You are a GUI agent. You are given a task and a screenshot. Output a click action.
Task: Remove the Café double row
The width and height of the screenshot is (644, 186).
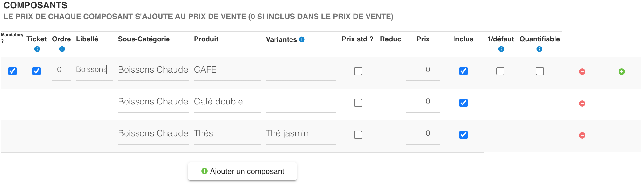click(x=582, y=104)
